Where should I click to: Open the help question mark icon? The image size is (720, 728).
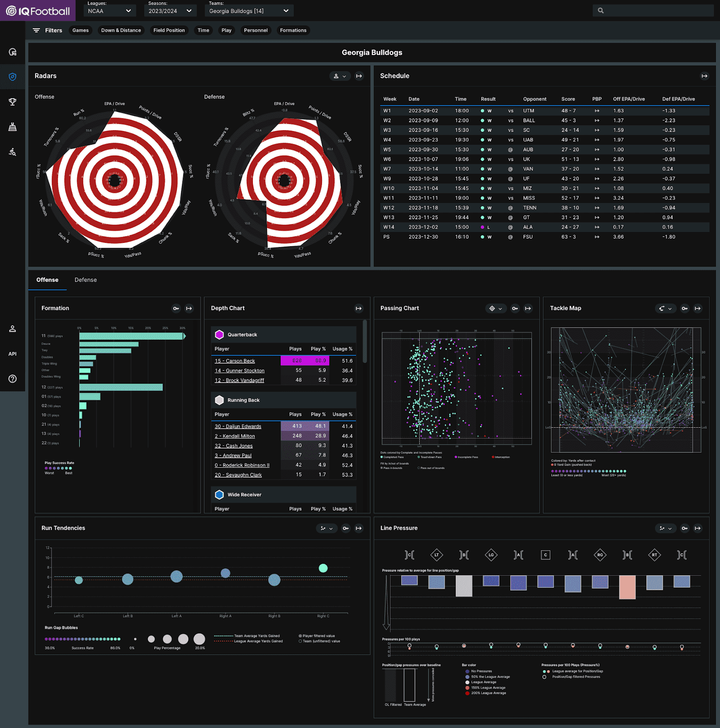(12, 379)
